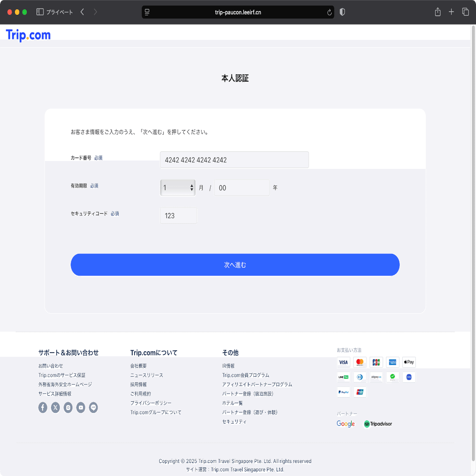Click the VISA payment icon

point(343,362)
